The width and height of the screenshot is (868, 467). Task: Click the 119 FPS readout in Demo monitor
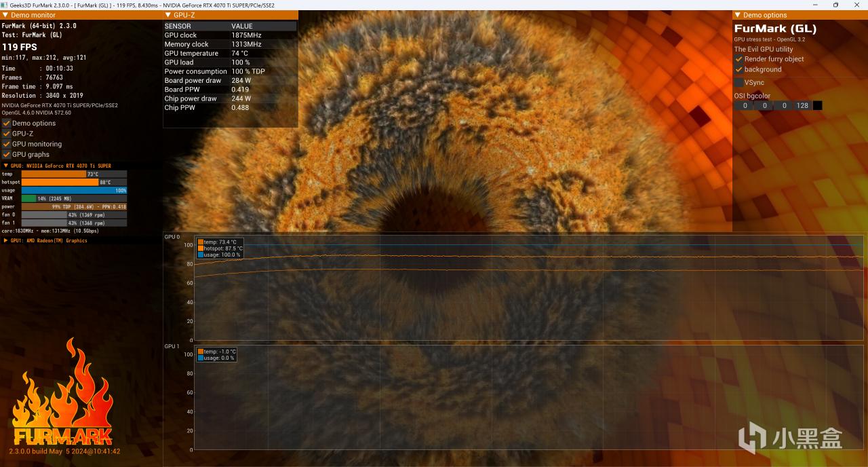[20, 47]
